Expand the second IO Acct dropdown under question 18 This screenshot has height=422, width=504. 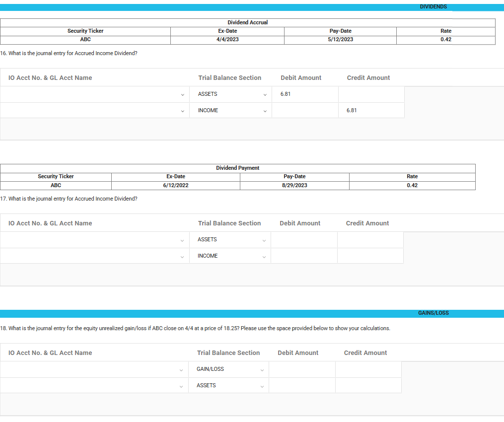[180, 385]
